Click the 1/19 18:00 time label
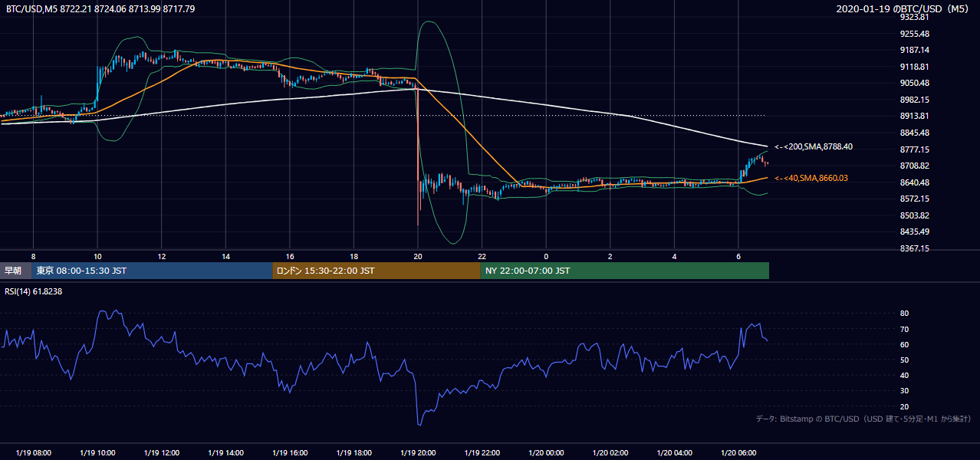980x460 pixels. (x=354, y=453)
